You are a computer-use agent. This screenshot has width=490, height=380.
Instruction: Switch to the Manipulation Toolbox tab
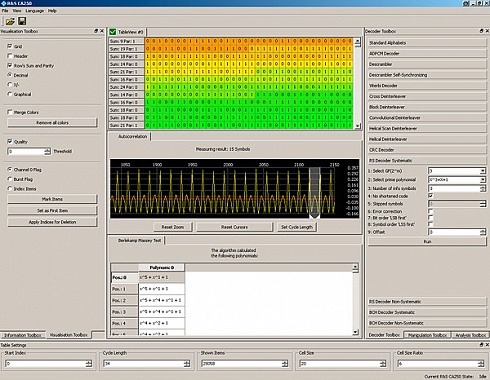click(427, 335)
